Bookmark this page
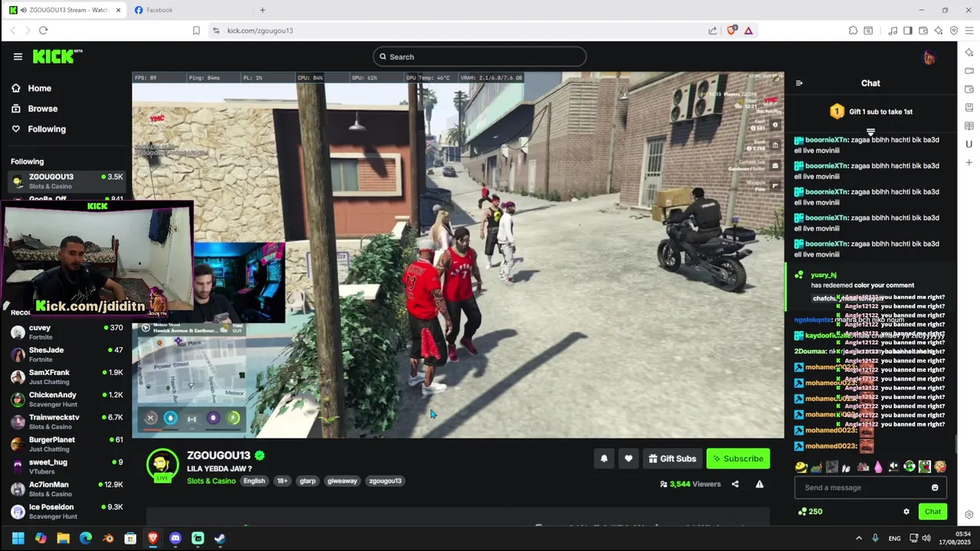This screenshot has height=551, width=980. (196, 31)
